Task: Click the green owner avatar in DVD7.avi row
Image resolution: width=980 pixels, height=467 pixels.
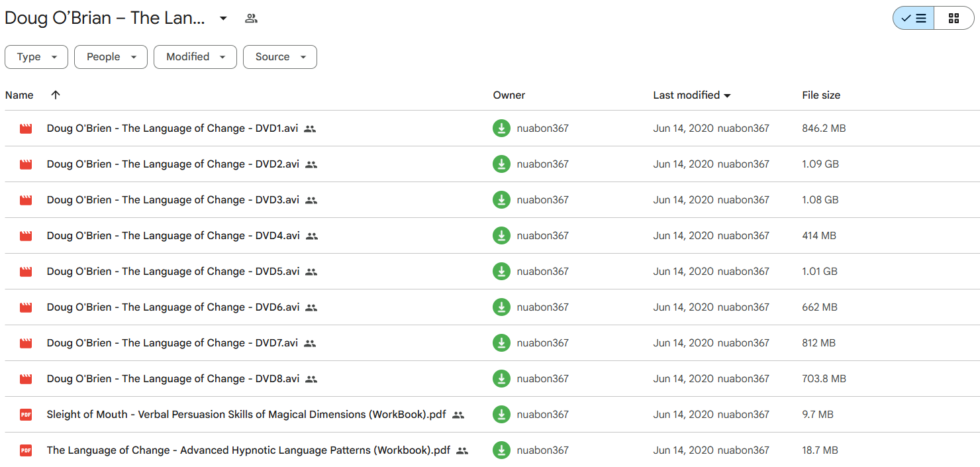Action: point(501,343)
